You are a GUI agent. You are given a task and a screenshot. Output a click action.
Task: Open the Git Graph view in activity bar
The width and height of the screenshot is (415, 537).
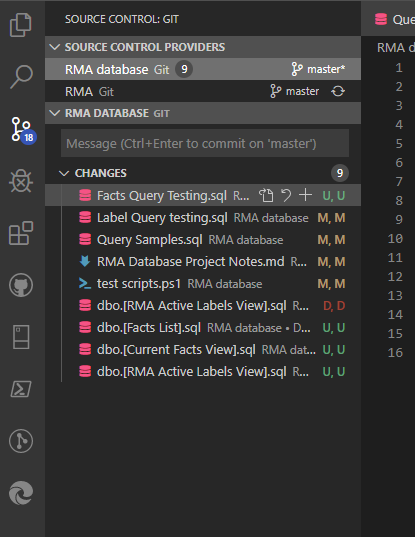coord(21,441)
